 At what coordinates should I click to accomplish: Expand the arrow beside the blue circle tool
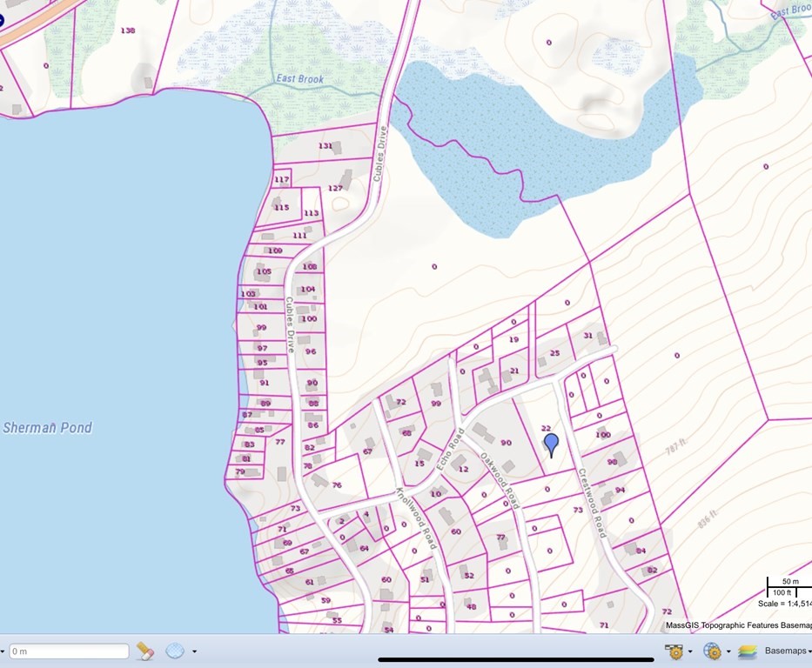click(x=194, y=651)
